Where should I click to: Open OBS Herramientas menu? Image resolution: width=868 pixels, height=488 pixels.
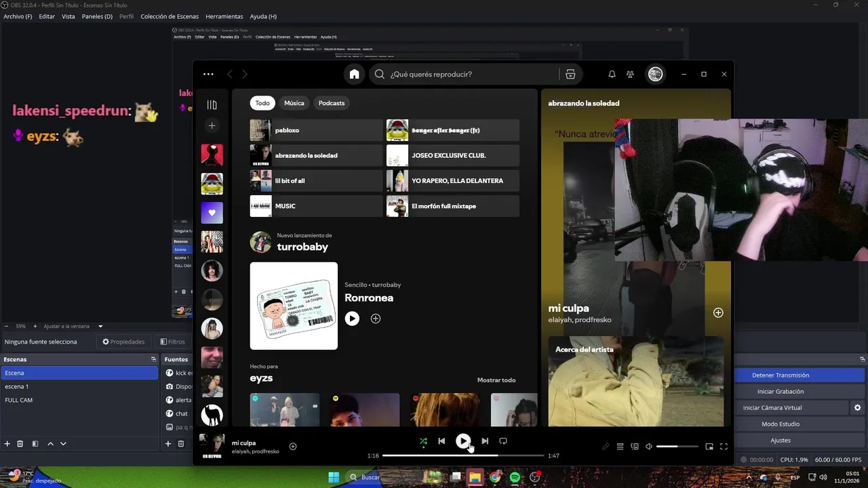coord(224,16)
